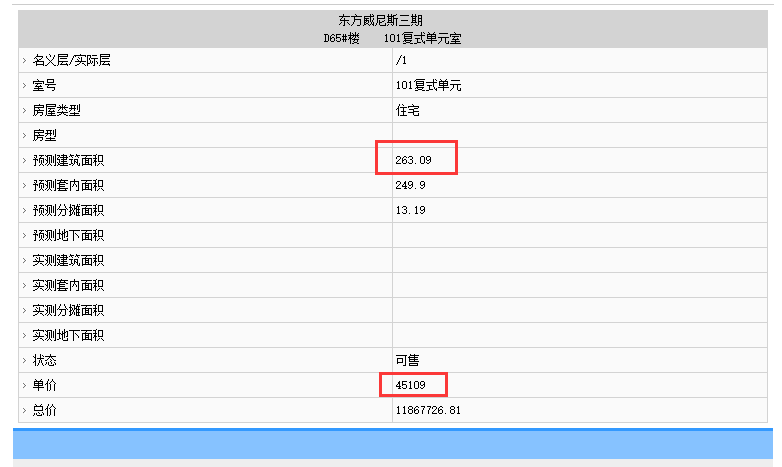Click the arrow bullet beside 单价

click(x=24, y=385)
